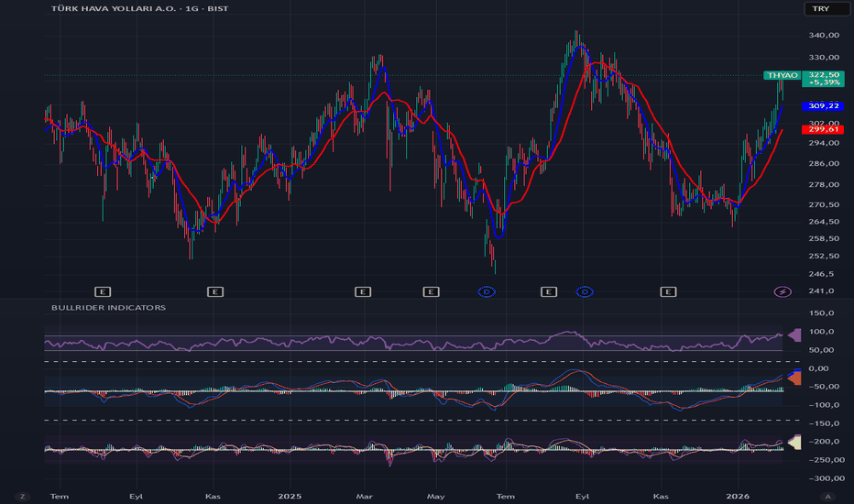The height and width of the screenshot is (504, 854).
Task: Select the blue 309,22 moving average label
Action: (825, 106)
